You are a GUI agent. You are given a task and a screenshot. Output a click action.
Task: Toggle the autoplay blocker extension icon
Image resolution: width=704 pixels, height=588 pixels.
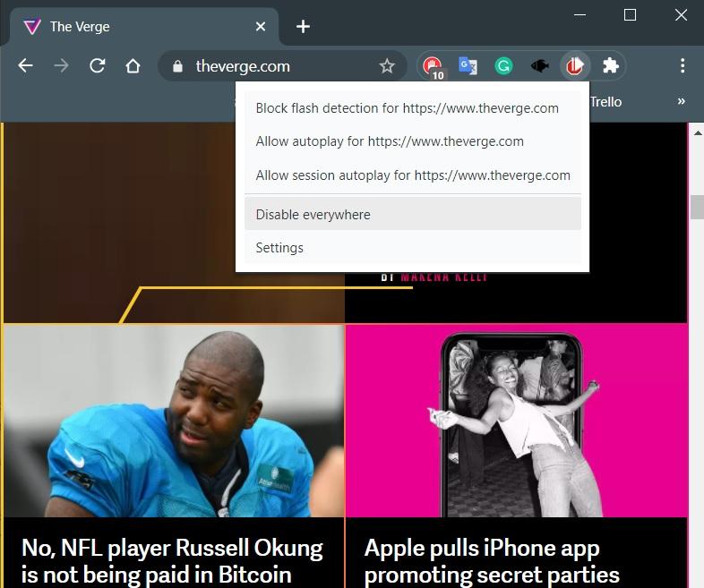575,66
